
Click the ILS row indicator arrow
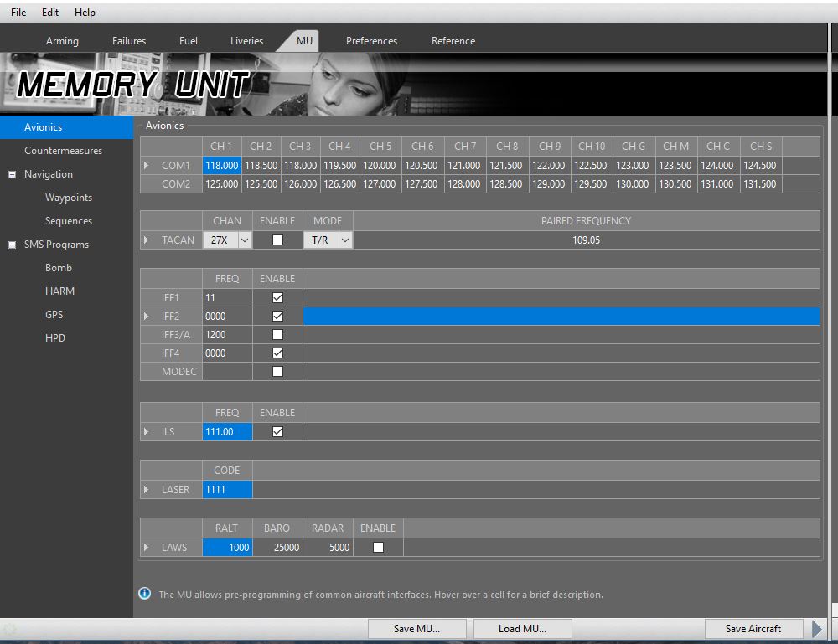click(147, 432)
